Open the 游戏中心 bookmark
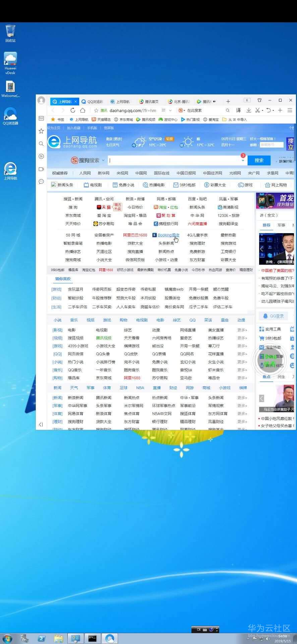This screenshot has width=297, height=644. (168, 119)
